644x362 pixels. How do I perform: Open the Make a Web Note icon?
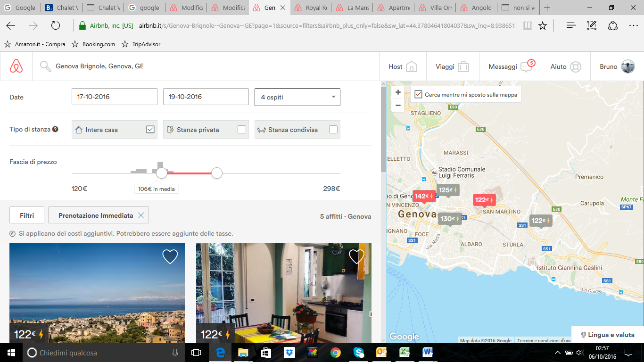[x=592, y=26]
